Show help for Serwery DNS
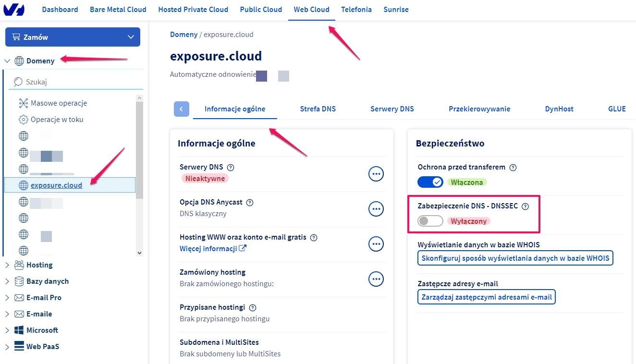This screenshot has height=364, width=636. click(x=231, y=168)
